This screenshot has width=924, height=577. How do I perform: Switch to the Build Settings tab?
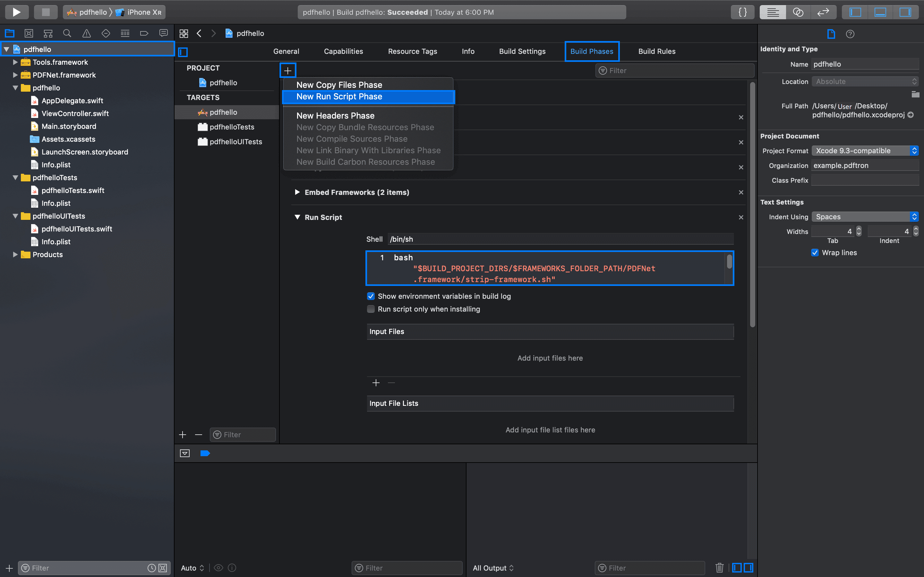(x=522, y=52)
